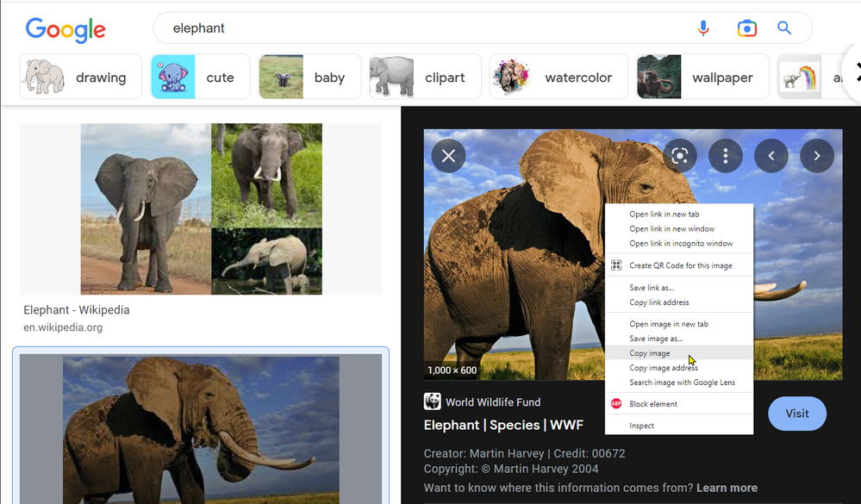Choose Copy image in context menu

click(678, 353)
